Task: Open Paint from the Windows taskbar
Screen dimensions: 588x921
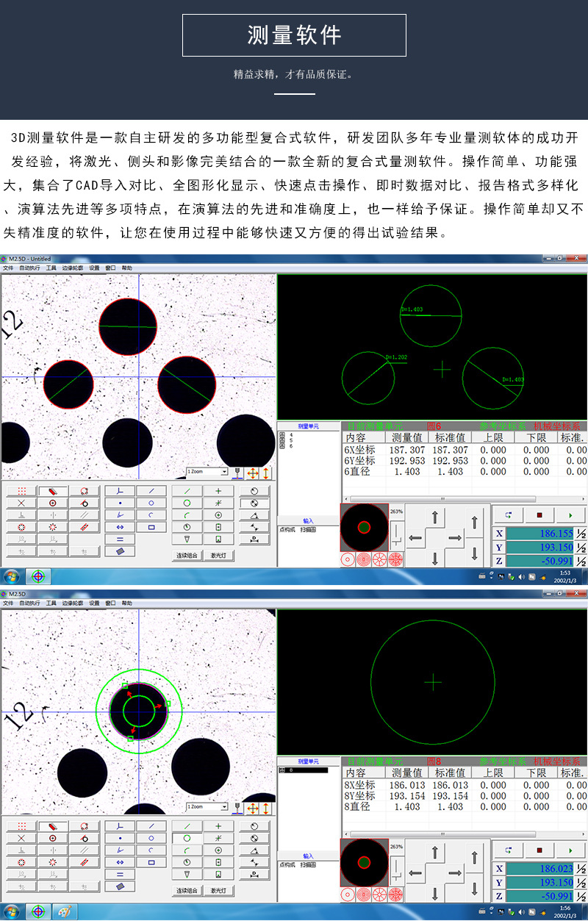Action: tap(64, 911)
